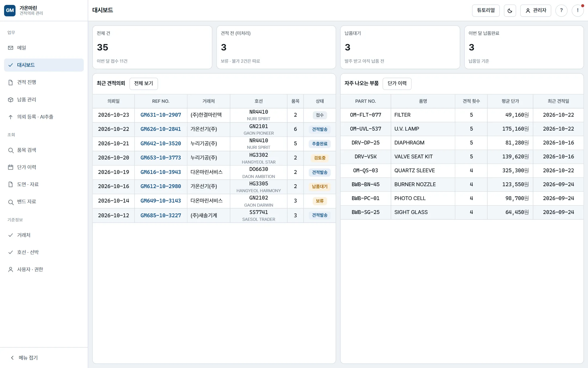Click the 견적 전 (미처리) summary card
The image size is (588, 368).
tap(276, 47)
